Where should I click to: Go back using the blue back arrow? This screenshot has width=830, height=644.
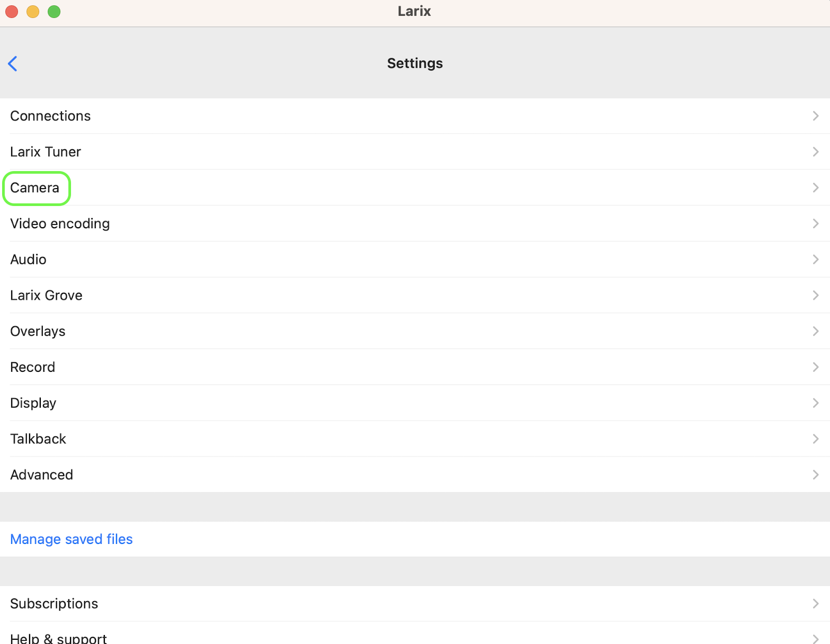click(x=13, y=64)
